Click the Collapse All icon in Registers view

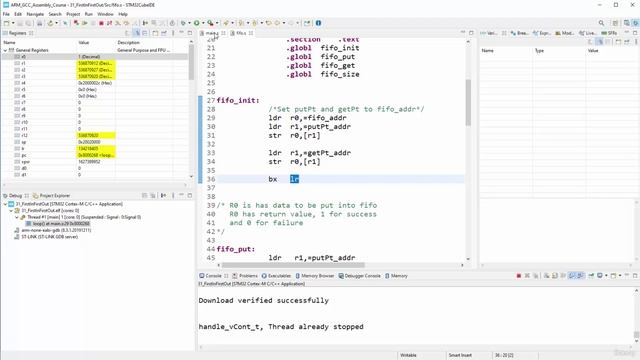(x=144, y=33)
